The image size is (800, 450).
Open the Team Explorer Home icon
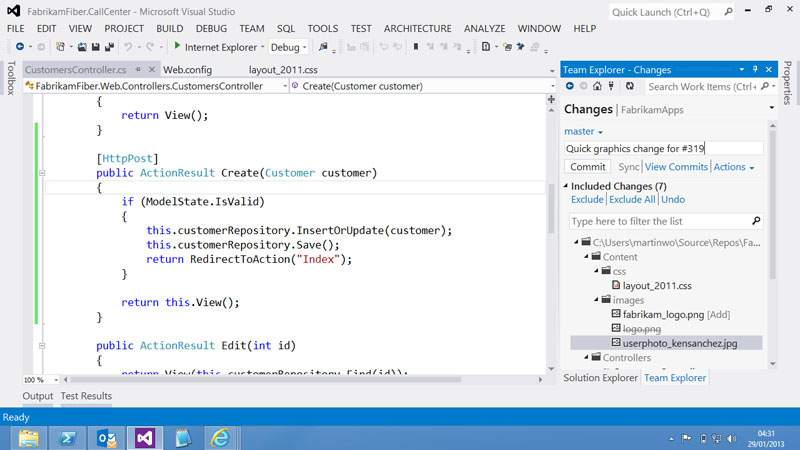click(597, 86)
